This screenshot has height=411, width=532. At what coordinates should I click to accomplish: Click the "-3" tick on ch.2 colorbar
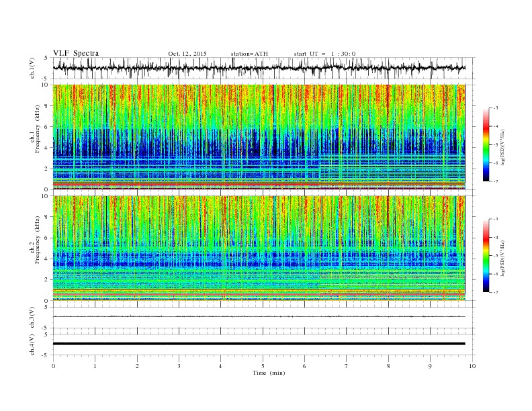[495, 219]
